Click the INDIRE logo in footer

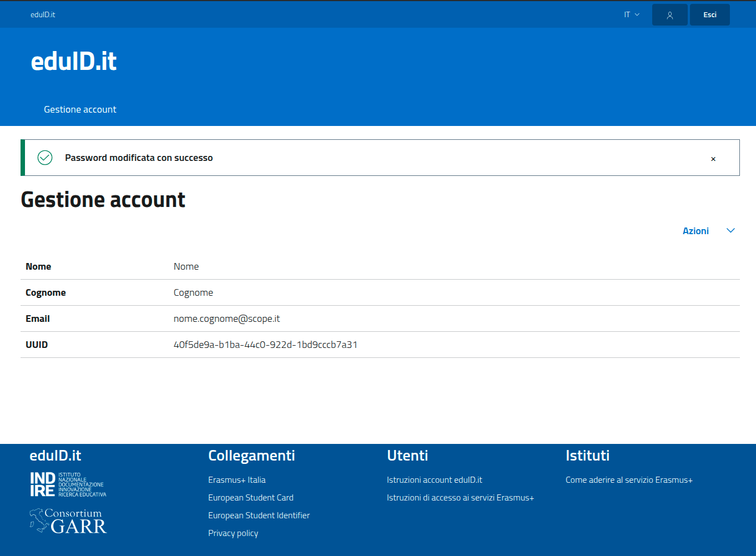[68, 484]
